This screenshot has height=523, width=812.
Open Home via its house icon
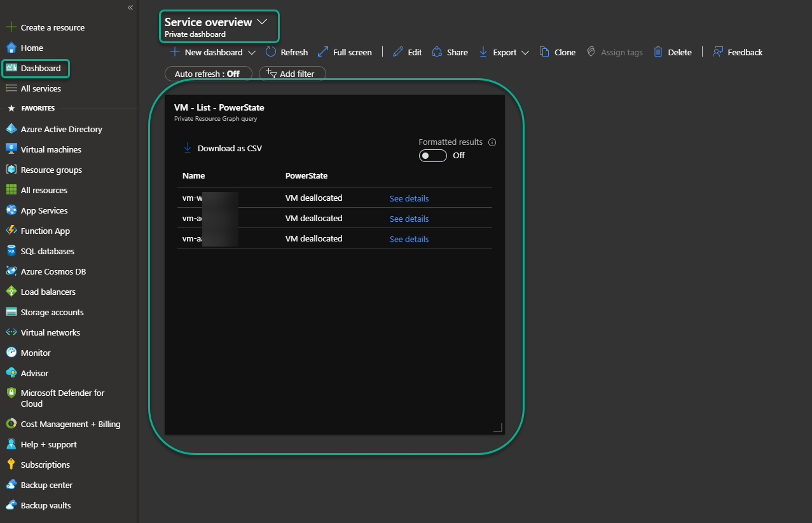tap(11, 48)
